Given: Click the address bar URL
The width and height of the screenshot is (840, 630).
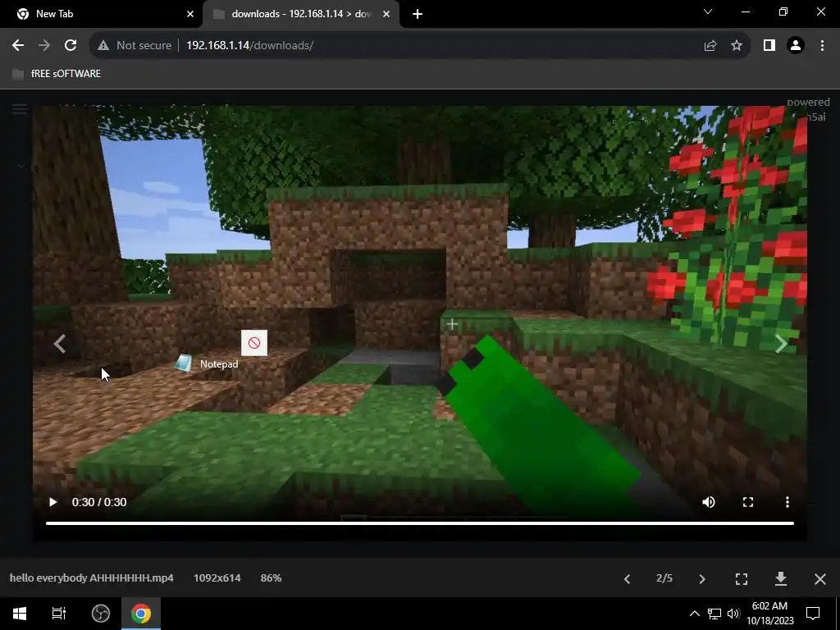Looking at the screenshot, I should tap(249, 46).
